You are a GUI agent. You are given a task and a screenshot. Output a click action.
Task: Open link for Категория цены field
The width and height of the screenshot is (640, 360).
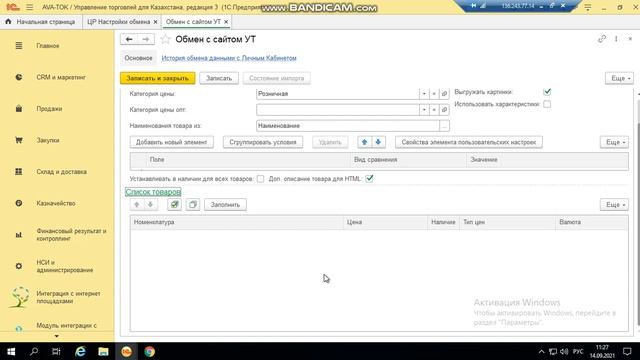[444, 94]
